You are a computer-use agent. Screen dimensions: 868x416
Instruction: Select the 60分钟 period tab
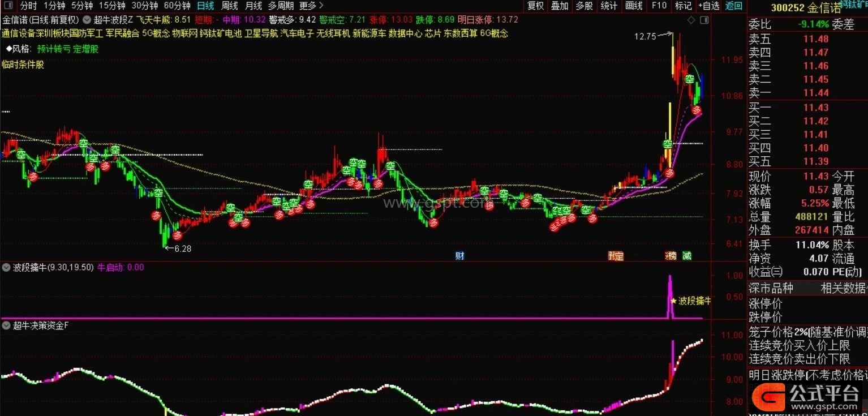click(177, 6)
